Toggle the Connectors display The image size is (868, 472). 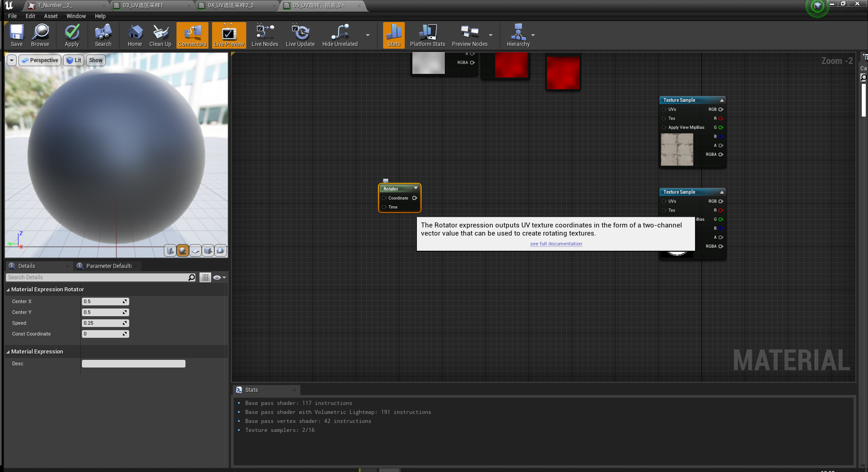point(192,35)
